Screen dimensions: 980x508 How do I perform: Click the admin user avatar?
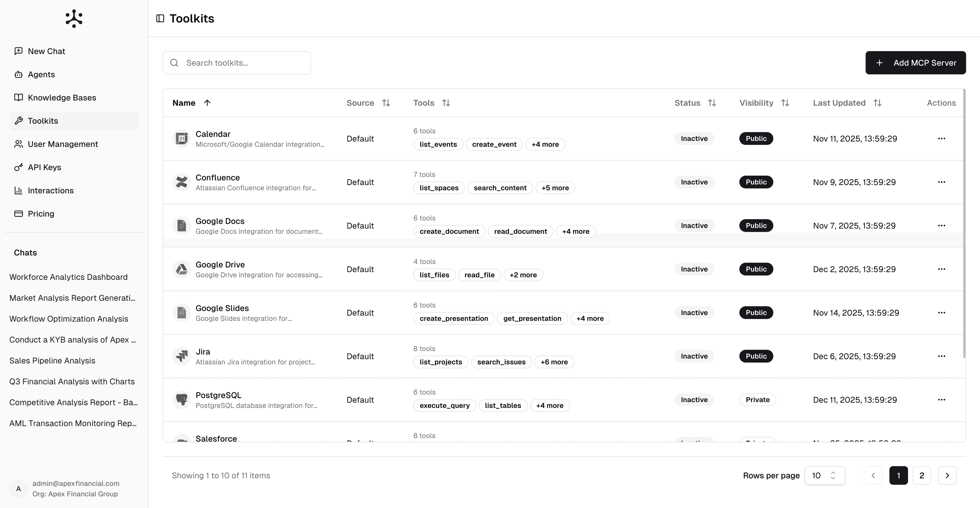coord(18,489)
